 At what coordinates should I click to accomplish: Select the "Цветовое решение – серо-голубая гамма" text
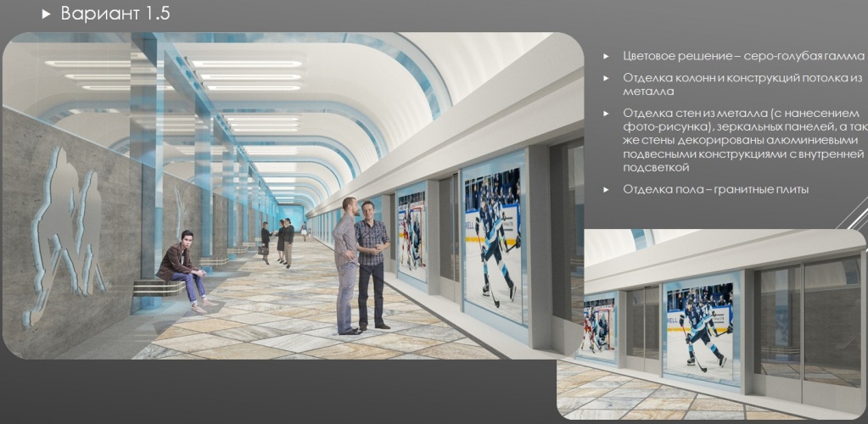point(742,56)
